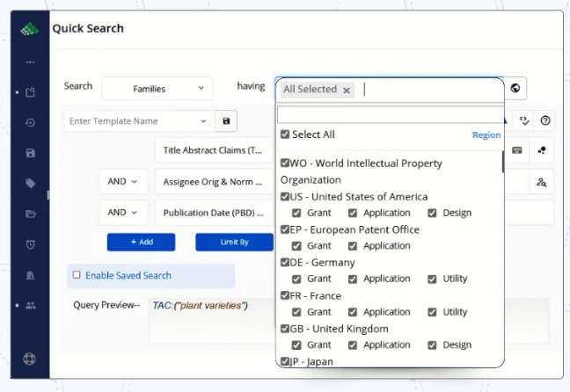Open the Families search type dropdown
The image size is (570, 392).
click(x=157, y=88)
